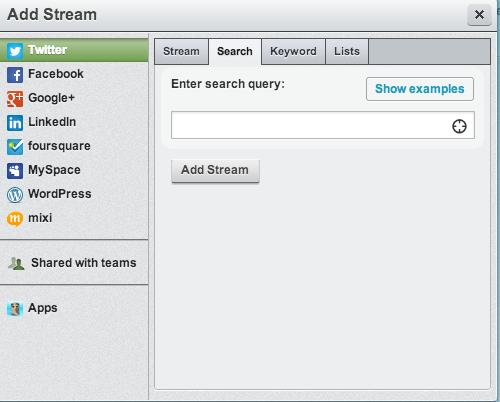Select the Search tab

coord(235,52)
